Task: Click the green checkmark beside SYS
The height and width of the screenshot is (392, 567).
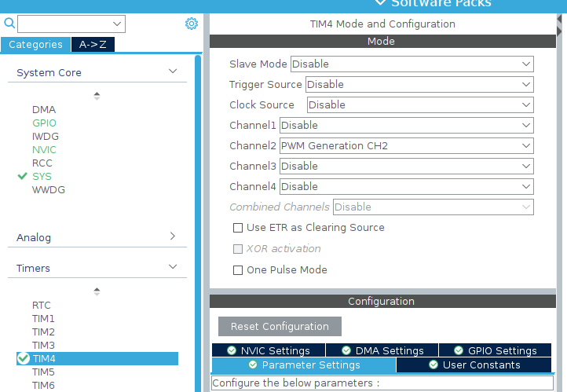Action: click(22, 177)
